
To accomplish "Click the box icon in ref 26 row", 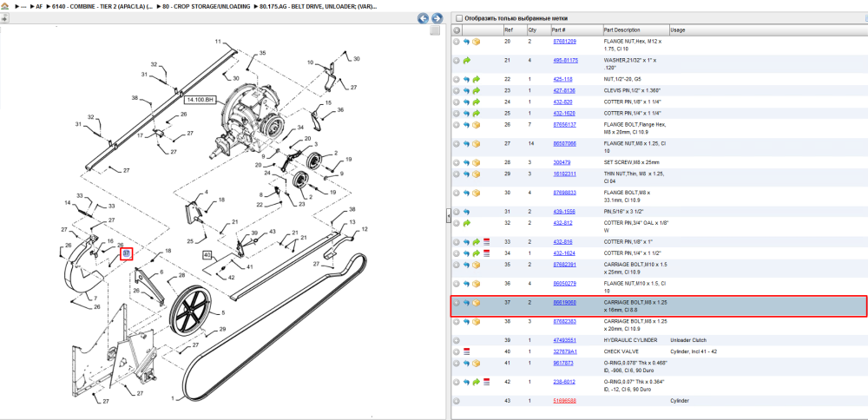I will (476, 124).
